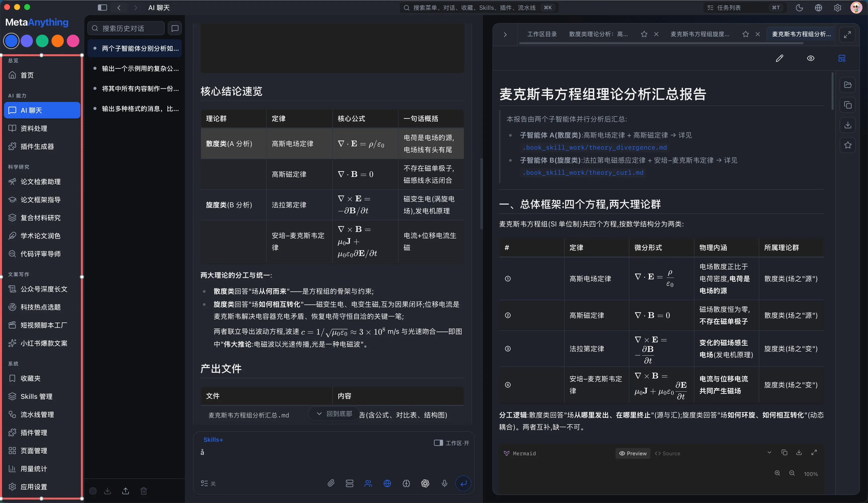This screenshot has width=868, height=503.
Task: Switch to preview mode with the eye icon
Action: coord(810,58)
